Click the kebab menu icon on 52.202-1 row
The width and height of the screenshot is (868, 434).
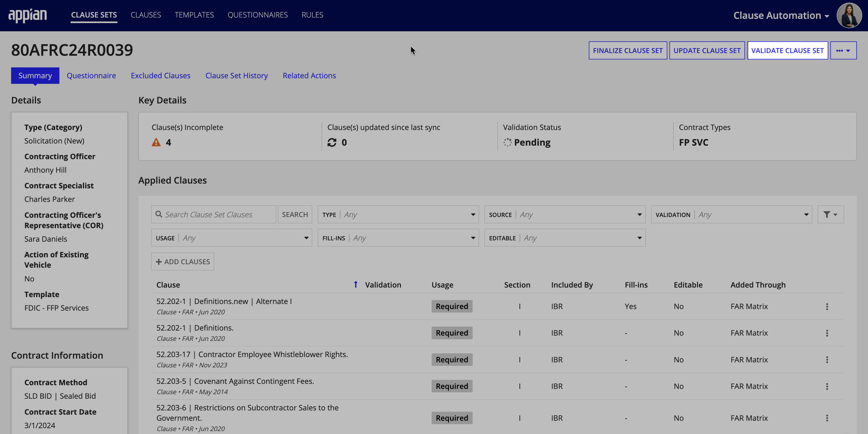(x=827, y=306)
